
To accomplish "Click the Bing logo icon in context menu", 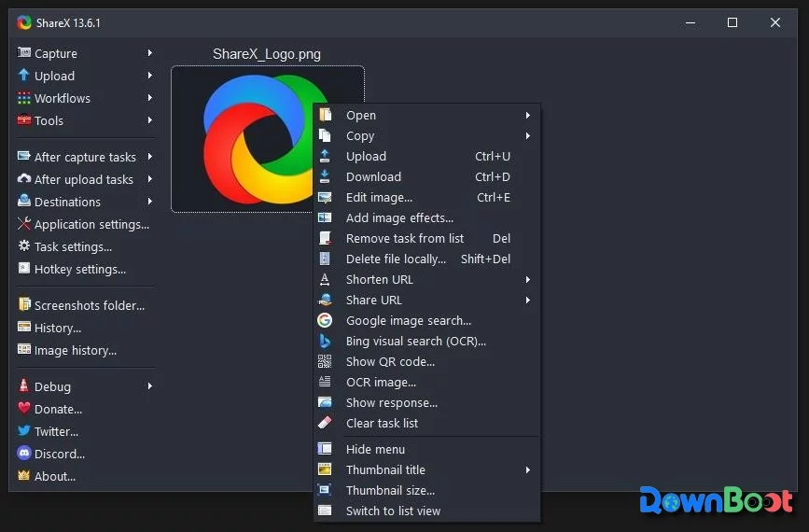I will click(x=325, y=341).
